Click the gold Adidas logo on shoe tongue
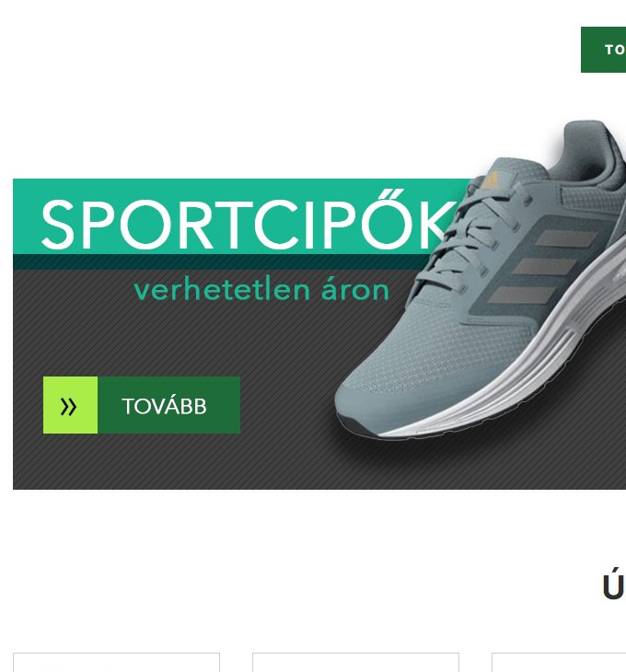Viewport: 626px width, 672px height. click(492, 180)
